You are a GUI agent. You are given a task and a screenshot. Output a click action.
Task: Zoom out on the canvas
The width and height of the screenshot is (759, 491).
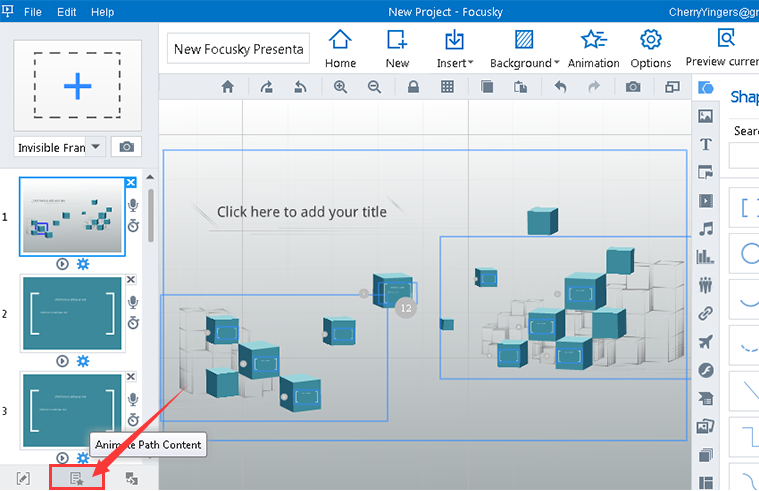[374, 87]
